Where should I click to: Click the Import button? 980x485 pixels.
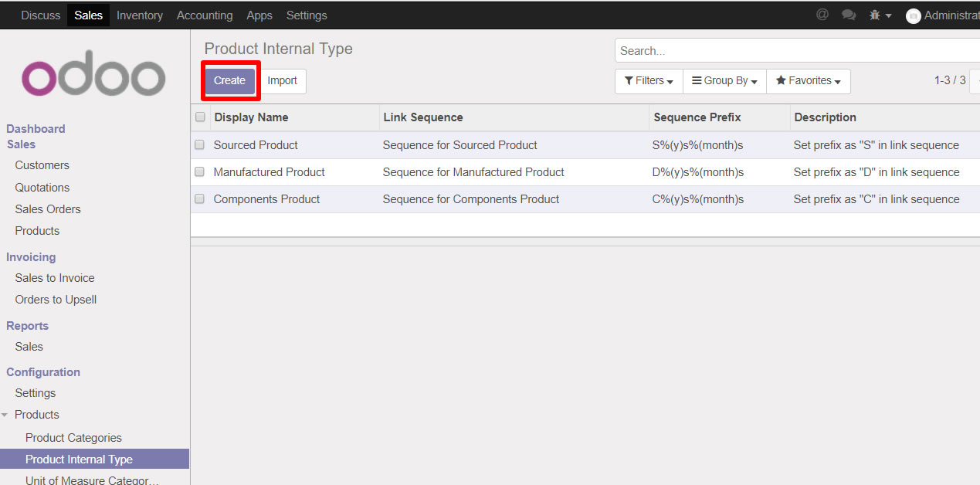click(282, 81)
